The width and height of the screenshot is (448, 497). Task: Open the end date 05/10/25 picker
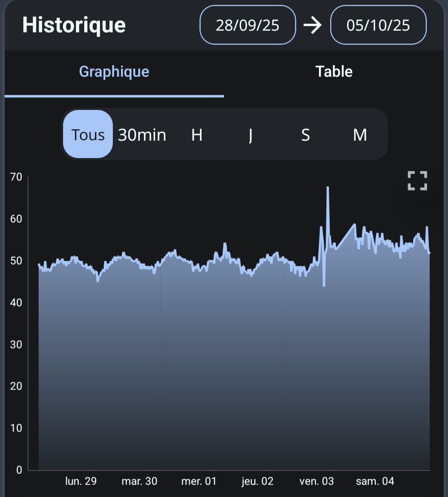(378, 25)
